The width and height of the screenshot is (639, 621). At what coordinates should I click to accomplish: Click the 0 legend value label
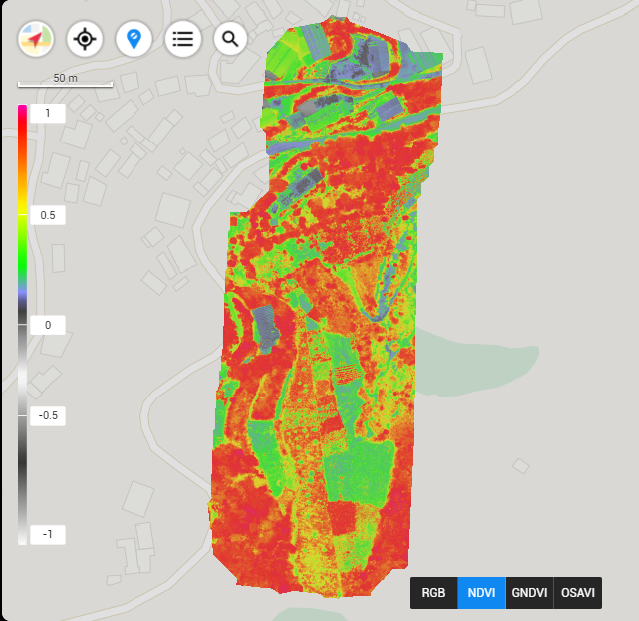click(x=47, y=325)
